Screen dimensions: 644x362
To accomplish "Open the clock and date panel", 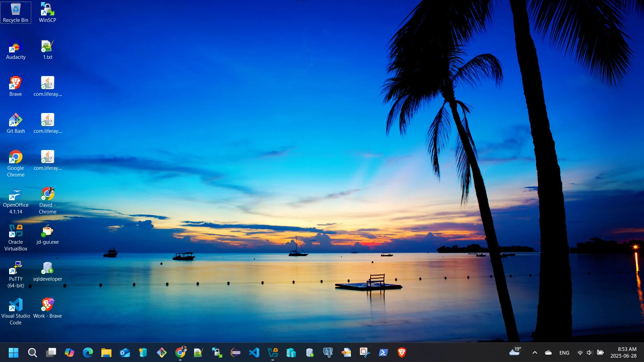I will coord(623,353).
